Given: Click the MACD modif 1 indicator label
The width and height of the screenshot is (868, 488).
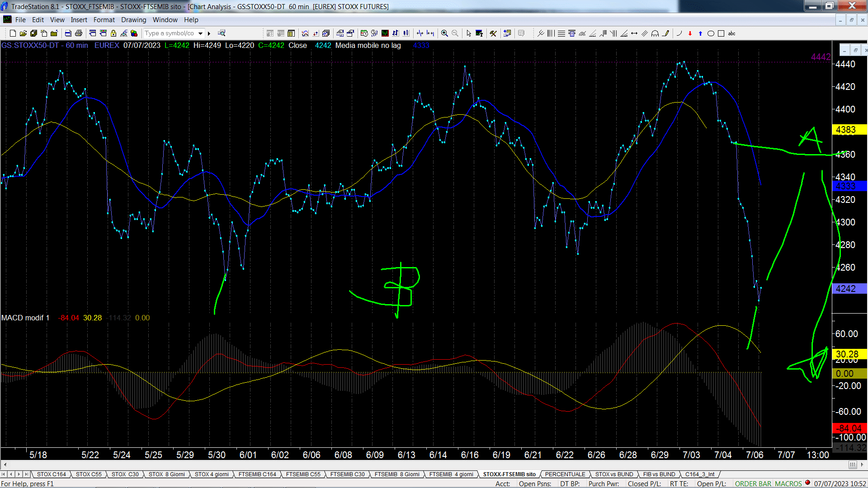Looking at the screenshot, I should pos(25,318).
